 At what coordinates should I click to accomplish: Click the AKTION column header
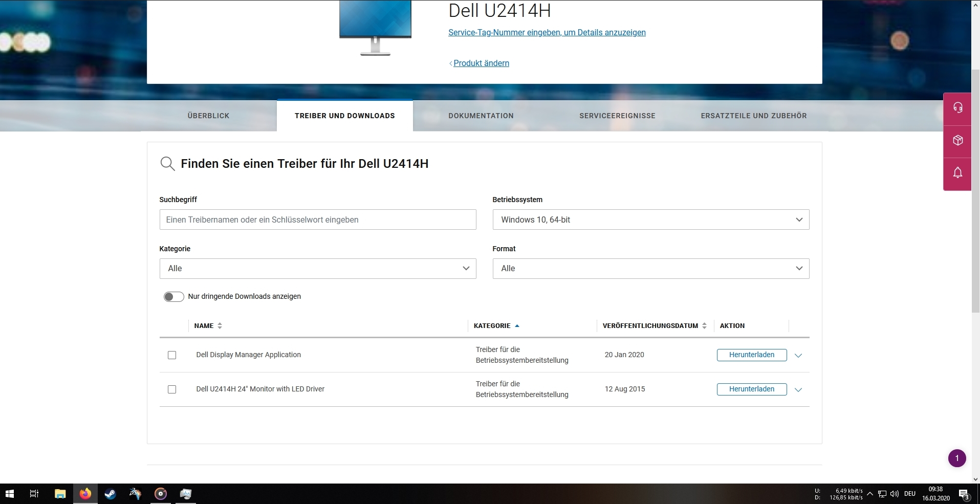pyautogui.click(x=732, y=325)
